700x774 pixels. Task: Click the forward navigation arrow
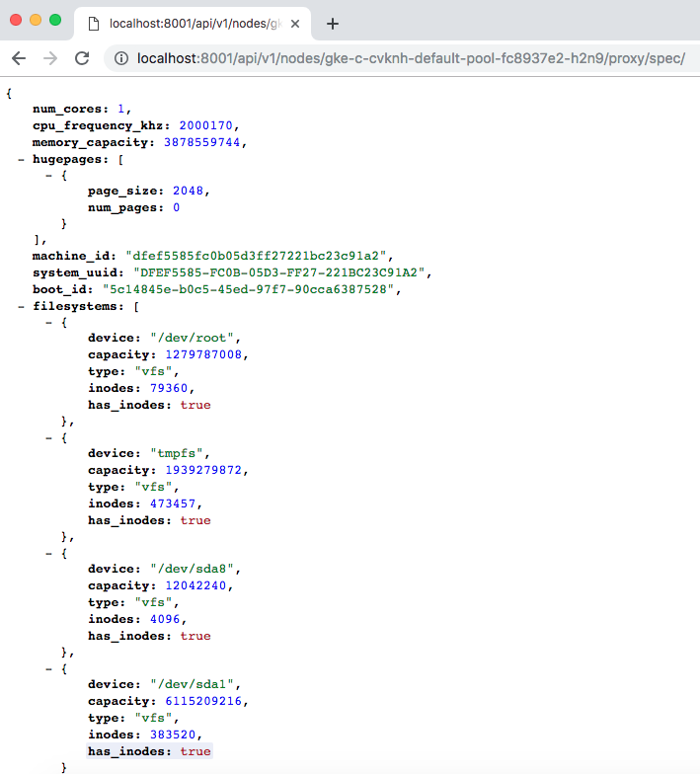[50, 58]
